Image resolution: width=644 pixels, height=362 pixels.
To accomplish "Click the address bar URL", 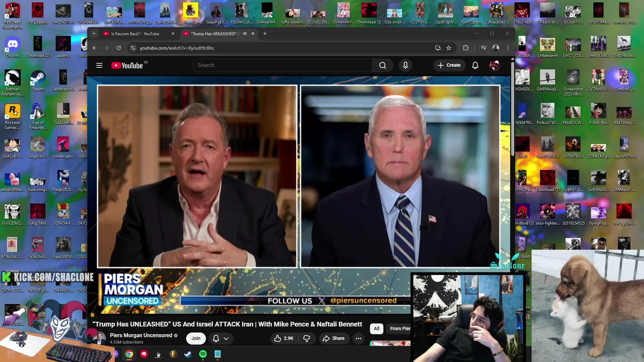I will tap(177, 48).
